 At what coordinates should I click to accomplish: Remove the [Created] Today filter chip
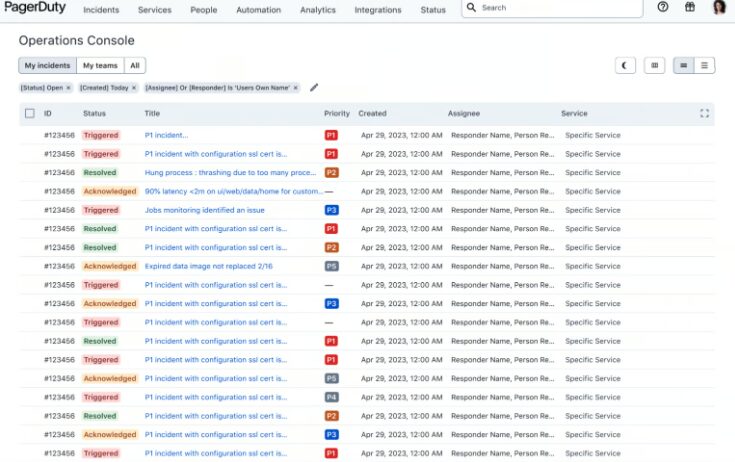click(x=134, y=88)
